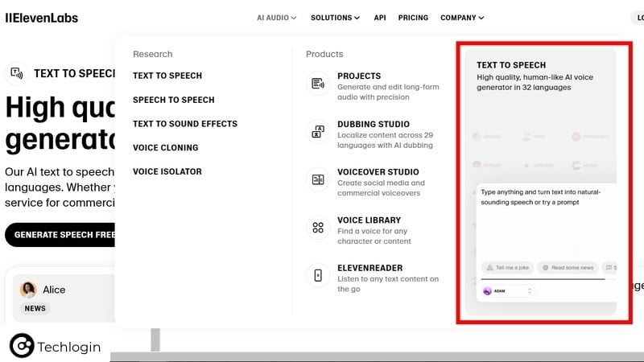Open Voice Cloning
Viewport: 644px width, 362px height.
tap(166, 147)
